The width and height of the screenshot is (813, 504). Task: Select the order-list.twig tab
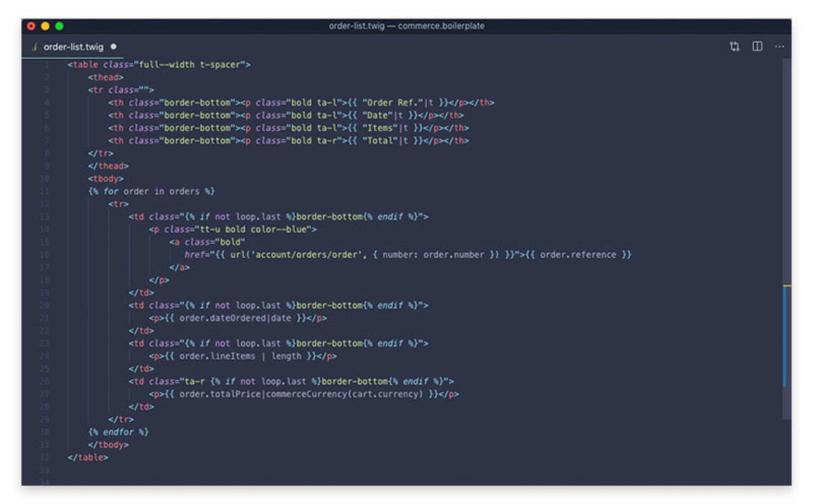coord(73,47)
